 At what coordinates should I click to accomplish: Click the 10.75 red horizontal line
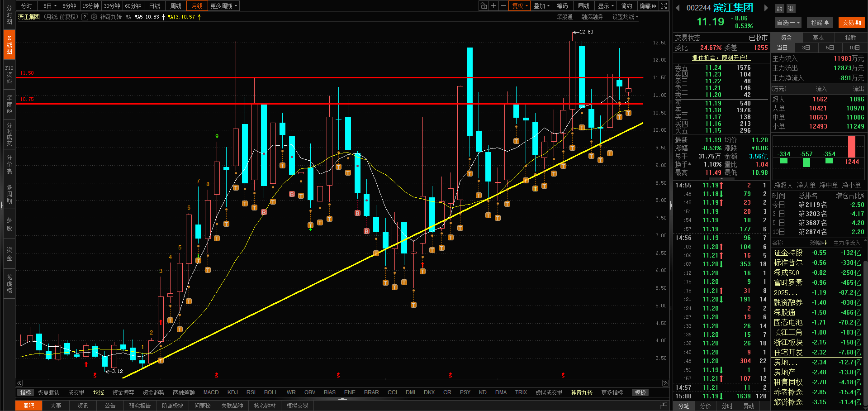point(329,104)
